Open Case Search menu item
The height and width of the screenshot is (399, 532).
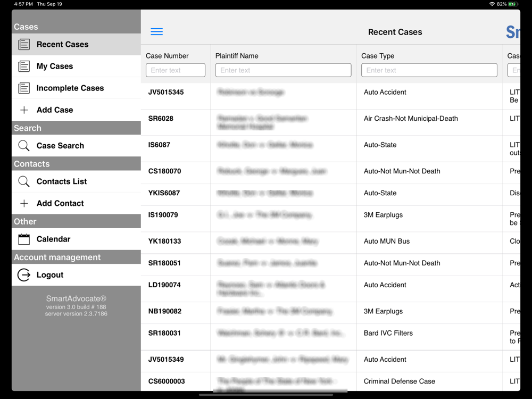[x=76, y=146]
